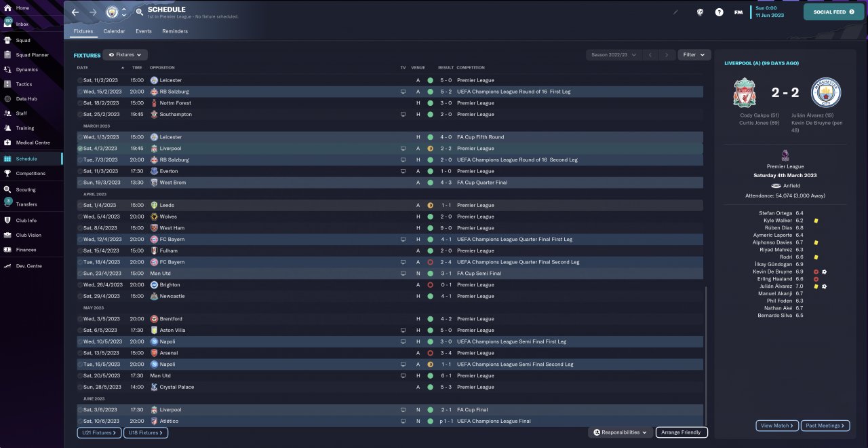Switch to the Calendar tab
The width and height of the screenshot is (868, 448).
coord(114,31)
